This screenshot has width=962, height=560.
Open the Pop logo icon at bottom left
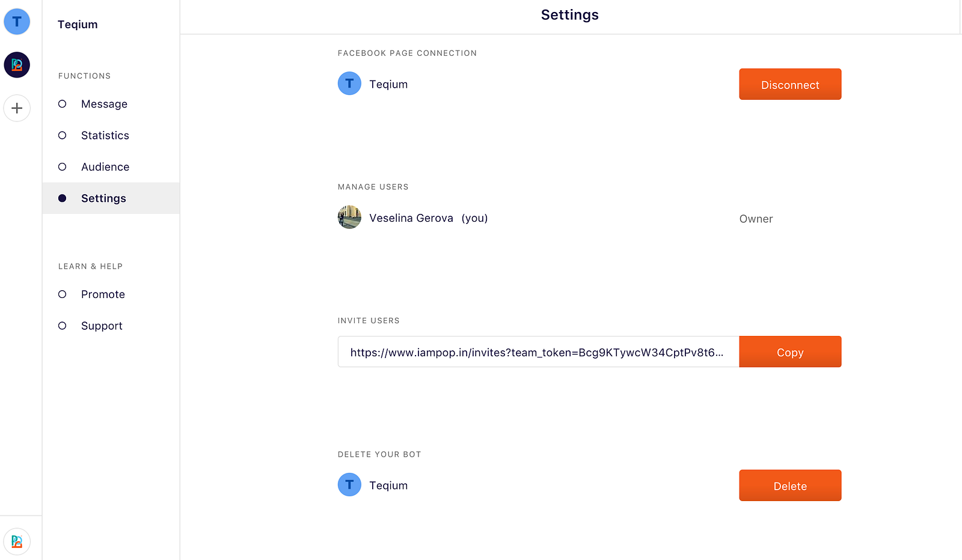click(x=17, y=541)
